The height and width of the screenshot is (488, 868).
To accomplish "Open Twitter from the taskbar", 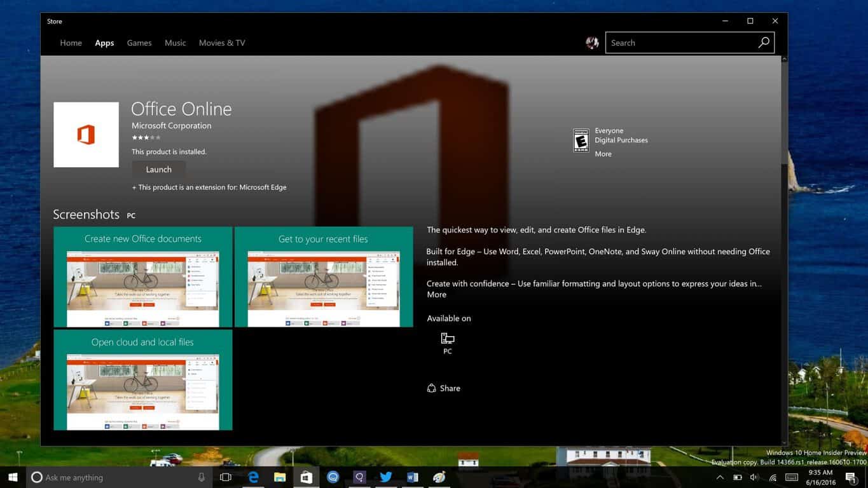I will [386, 477].
